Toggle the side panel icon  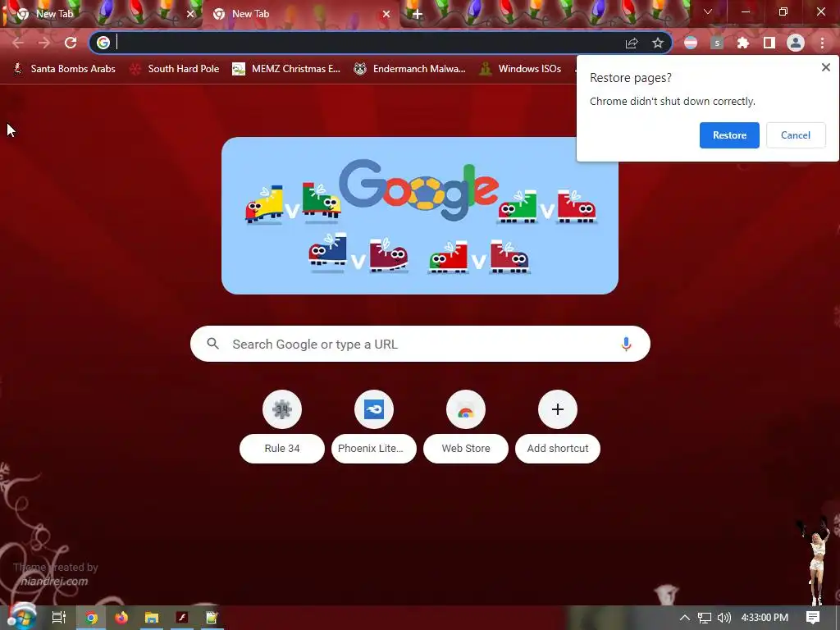pyautogui.click(x=769, y=43)
